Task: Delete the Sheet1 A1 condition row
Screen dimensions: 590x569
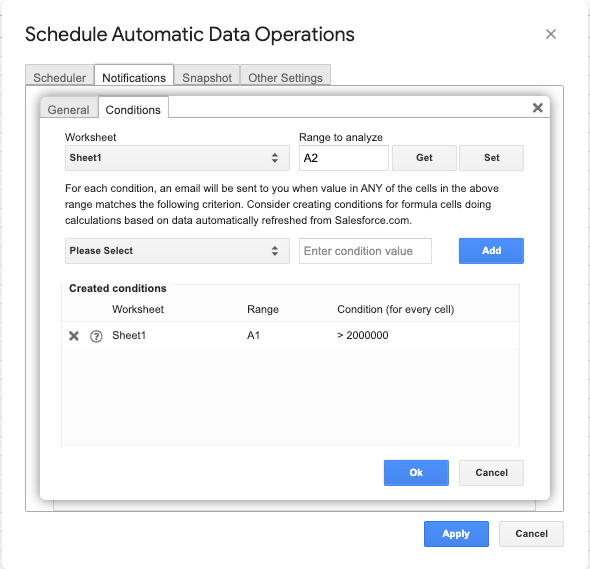Action: click(74, 336)
